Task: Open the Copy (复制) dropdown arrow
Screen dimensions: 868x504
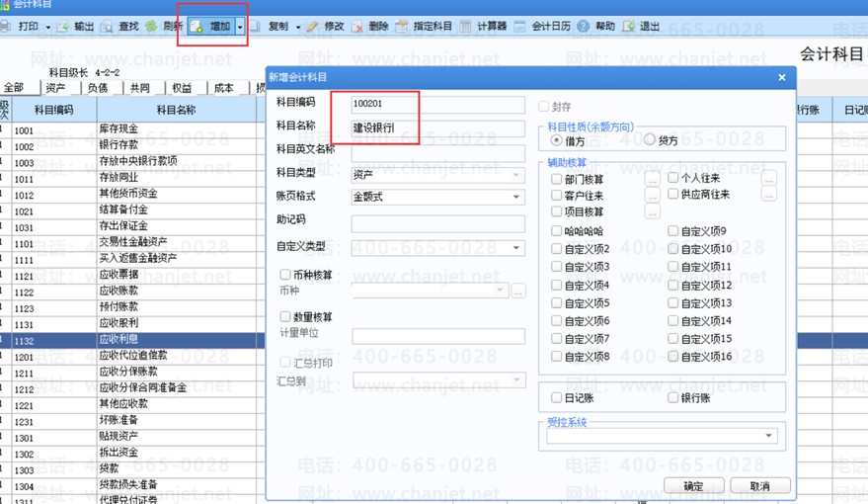Action: [298, 27]
